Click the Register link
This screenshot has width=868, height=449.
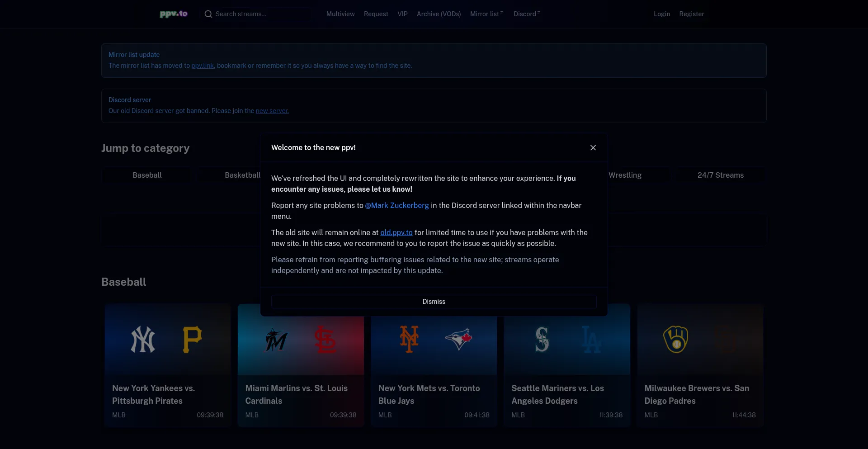(x=692, y=14)
